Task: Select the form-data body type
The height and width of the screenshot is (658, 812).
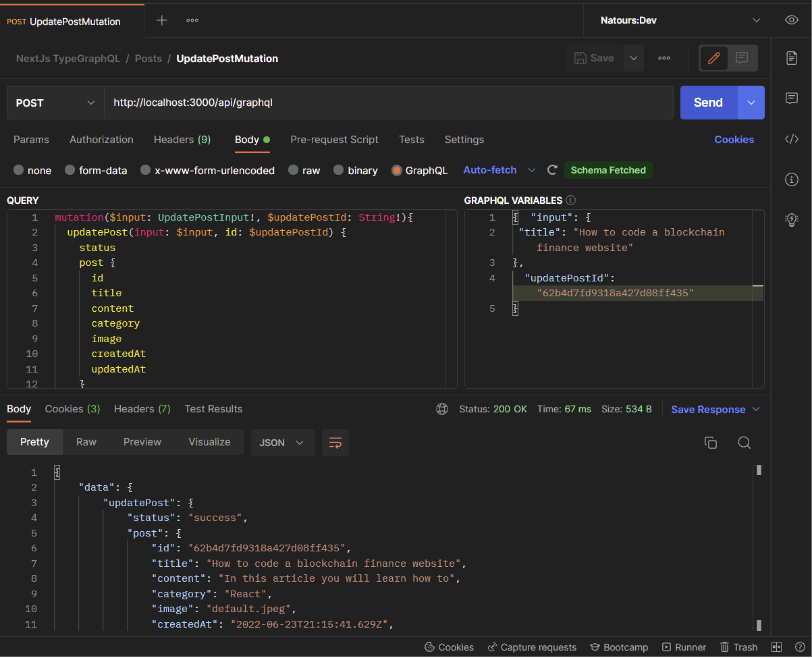Action: (96, 170)
